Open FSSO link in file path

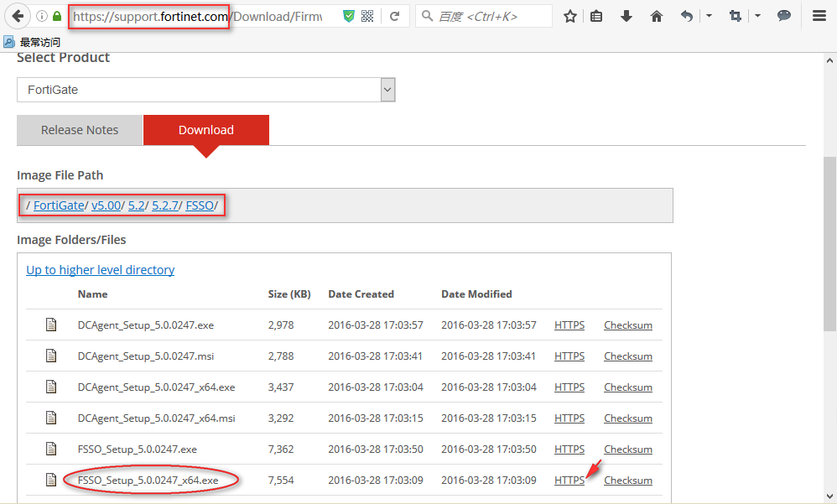(200, 205)
